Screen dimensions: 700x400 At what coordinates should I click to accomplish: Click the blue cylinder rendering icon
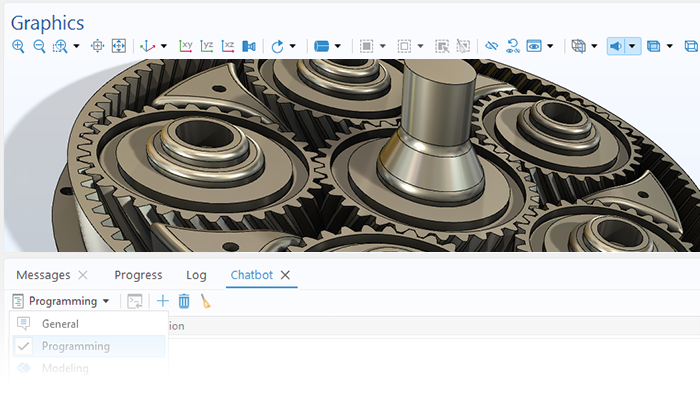pos(321,46)
